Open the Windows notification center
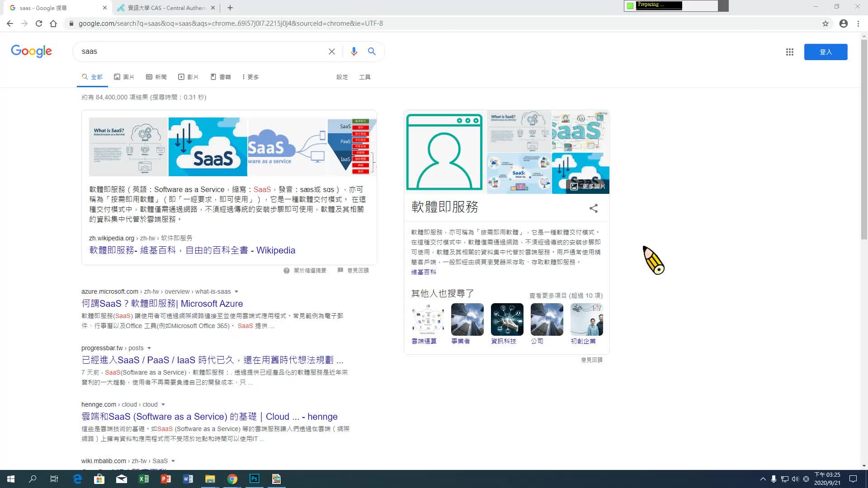The height and width of the screenshot is (488, 868). click(853, 479)
